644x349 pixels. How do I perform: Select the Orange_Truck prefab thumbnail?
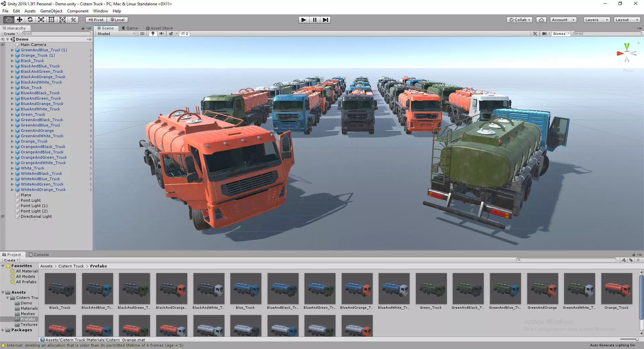coord(616,289)
